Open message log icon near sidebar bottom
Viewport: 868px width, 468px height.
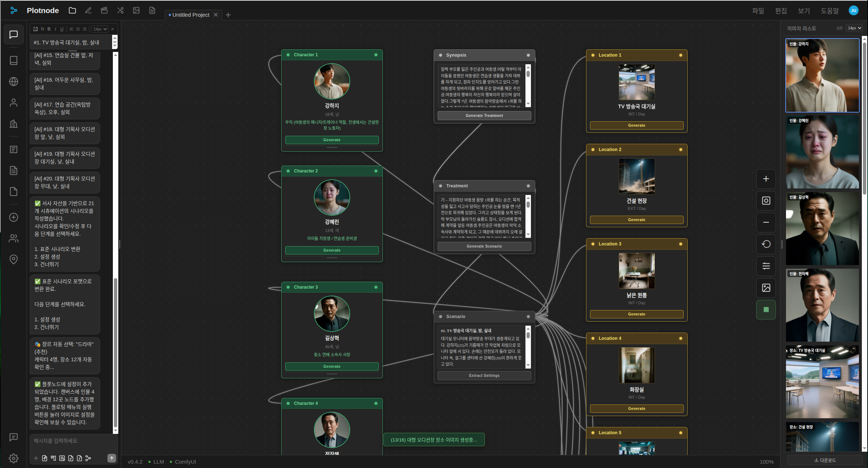tap(13, 437)
